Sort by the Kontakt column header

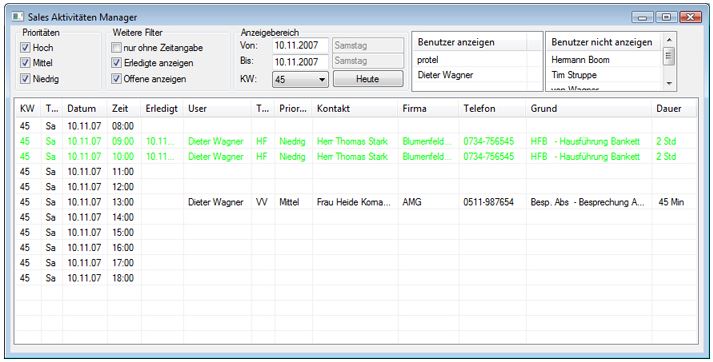[x=355, y=109]
